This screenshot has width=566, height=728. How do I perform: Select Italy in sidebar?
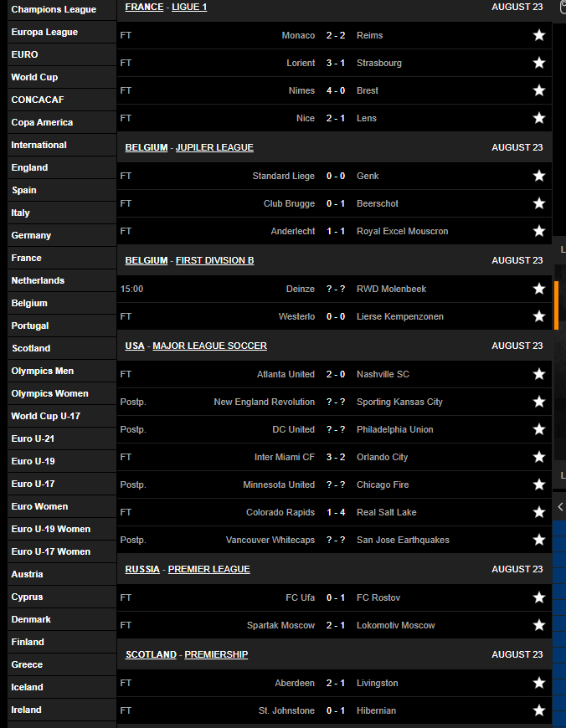pyautogui.click(x=62, y=213)
